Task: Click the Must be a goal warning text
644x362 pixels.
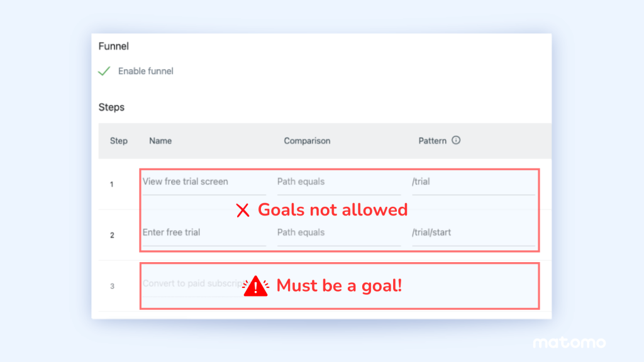Action: tap(339, 285)
